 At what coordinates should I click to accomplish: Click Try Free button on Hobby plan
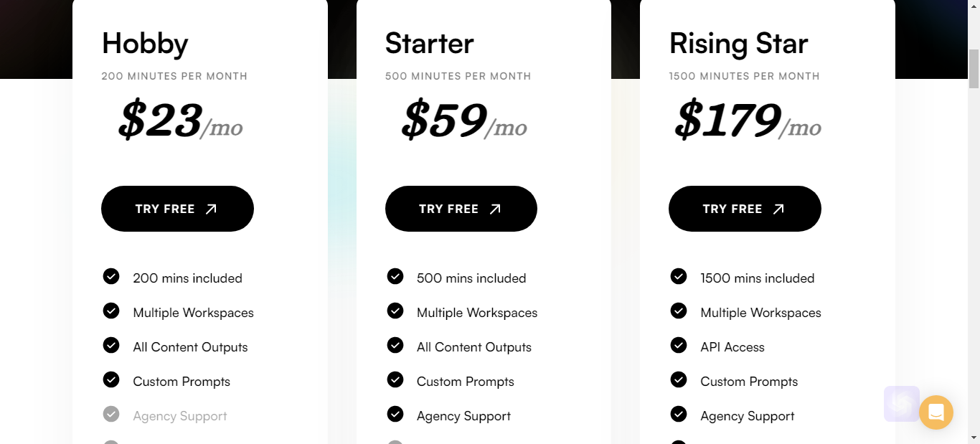coord(177,209)
